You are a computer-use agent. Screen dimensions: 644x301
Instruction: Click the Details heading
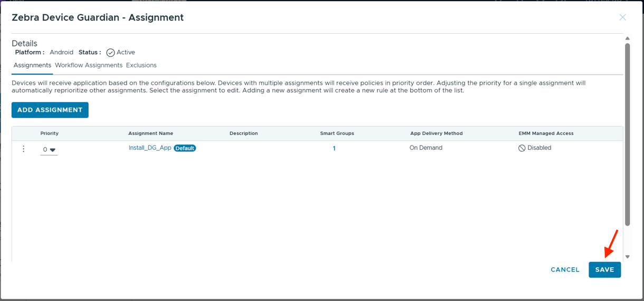(24, 43)
